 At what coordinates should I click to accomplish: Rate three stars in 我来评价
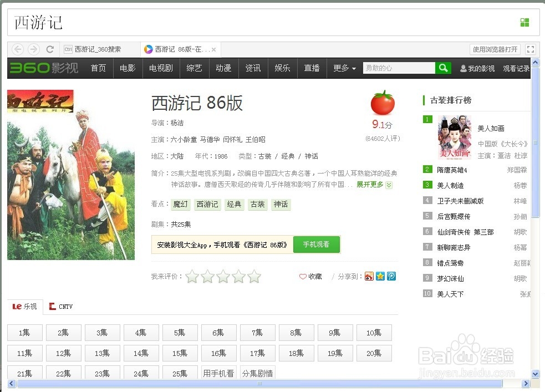pos(223,277)
